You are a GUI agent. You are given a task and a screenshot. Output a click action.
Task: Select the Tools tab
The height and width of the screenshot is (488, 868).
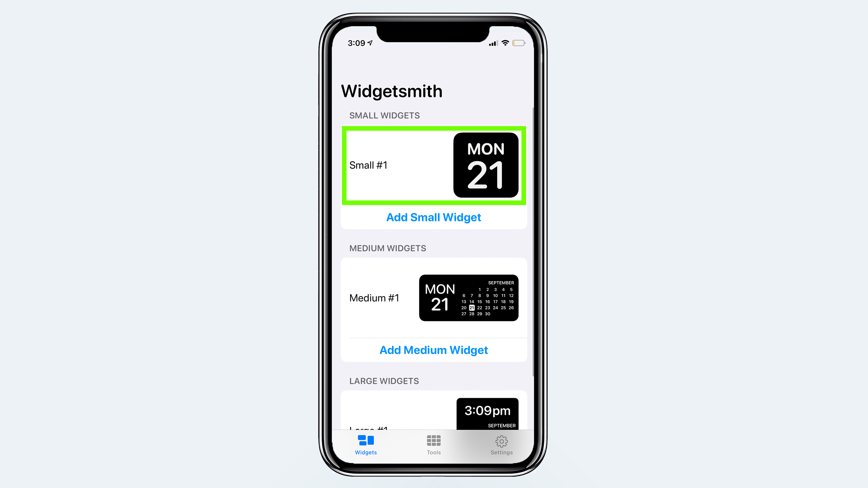[x=433, y=445]
